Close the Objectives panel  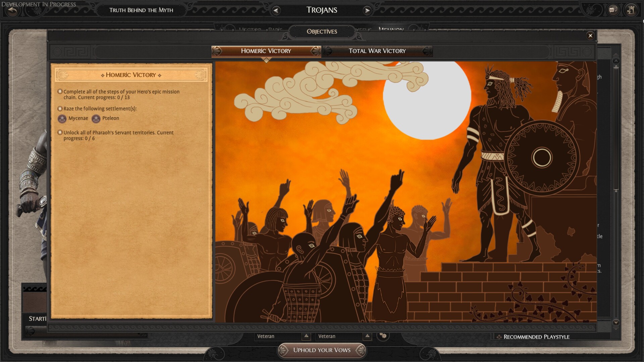coord(590,36)
